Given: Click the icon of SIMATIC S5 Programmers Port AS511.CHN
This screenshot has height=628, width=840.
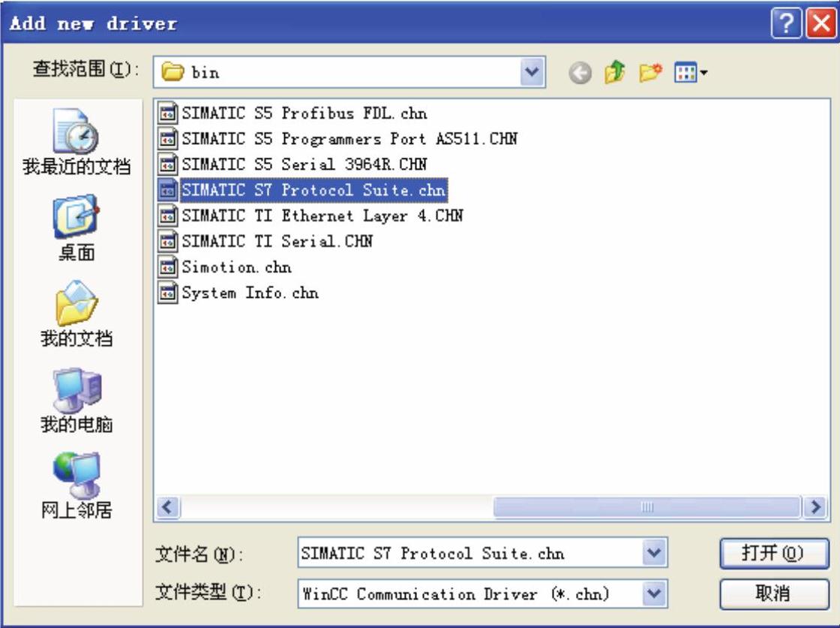Looking at the screenshot, I should click(168, 139).
